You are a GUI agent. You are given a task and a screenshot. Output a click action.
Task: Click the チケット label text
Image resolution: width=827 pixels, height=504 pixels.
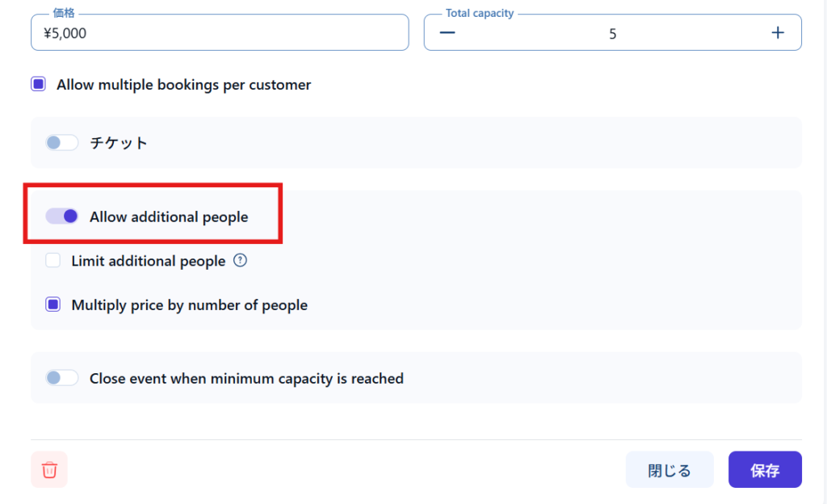click(119, 143)
